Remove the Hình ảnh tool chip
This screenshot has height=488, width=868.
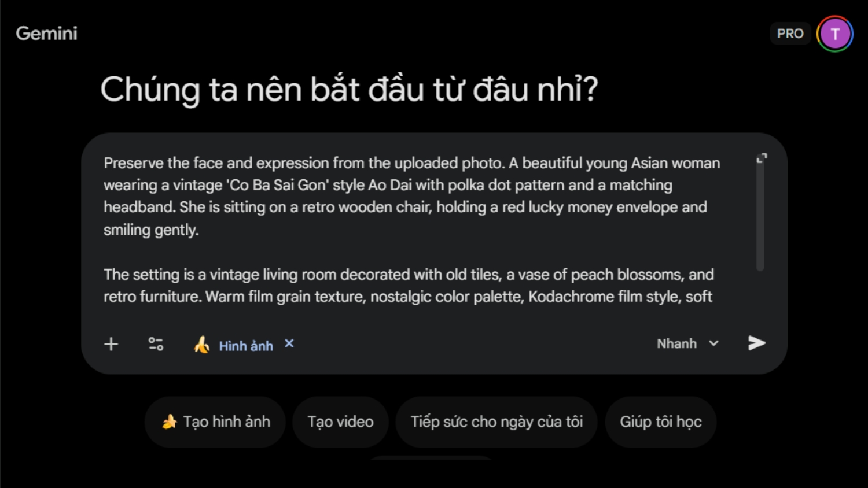288,343
